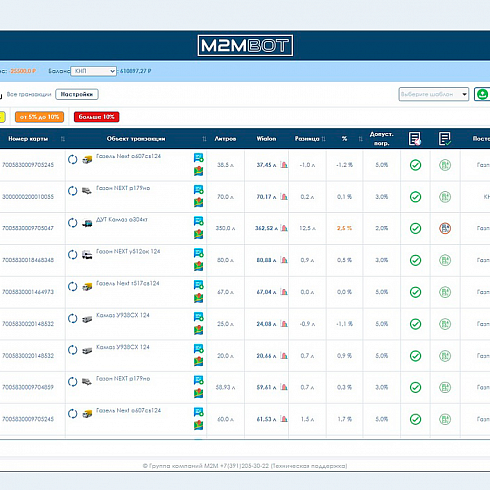
Task: Open Wialon chart icon next to 362,52 л
Action: coord(284,228)
